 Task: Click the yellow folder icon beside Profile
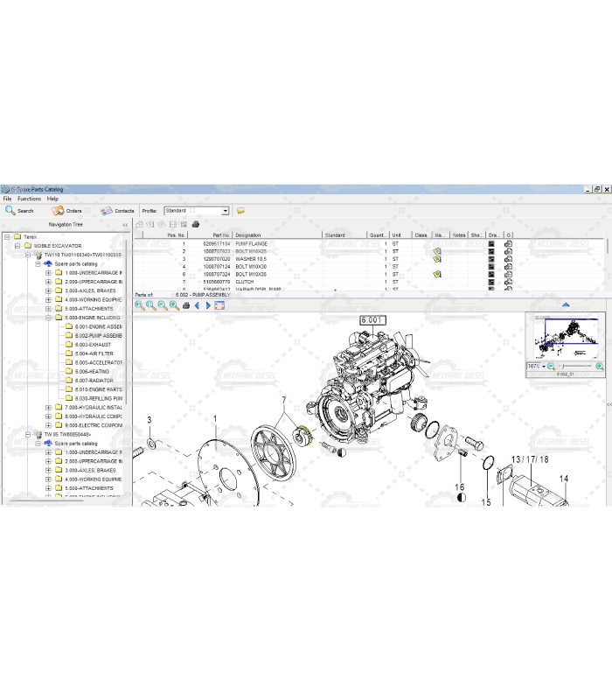coord(240,211)
